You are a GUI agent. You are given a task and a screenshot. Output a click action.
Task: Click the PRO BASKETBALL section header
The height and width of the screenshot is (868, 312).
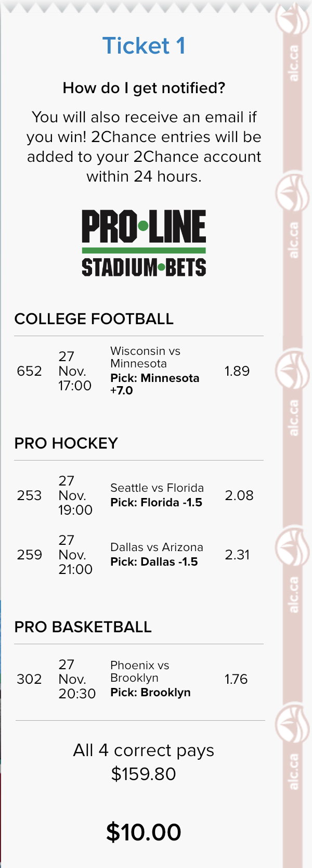pyautogui.click(x=83, y=627)
